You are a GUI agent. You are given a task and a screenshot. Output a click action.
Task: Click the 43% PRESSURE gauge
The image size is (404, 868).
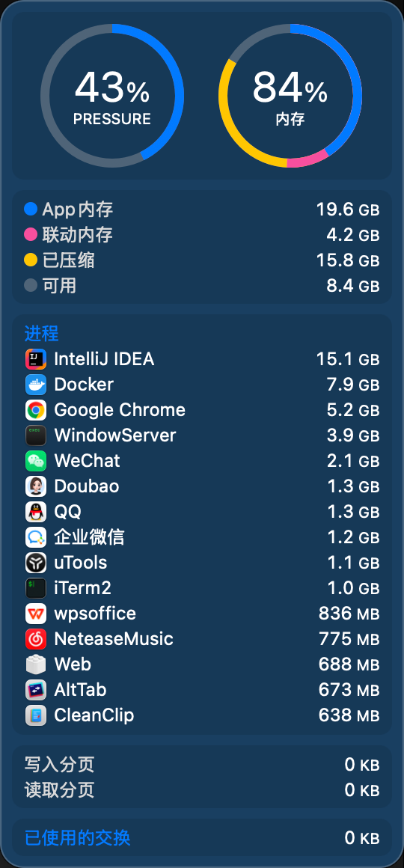coord(112,96)
